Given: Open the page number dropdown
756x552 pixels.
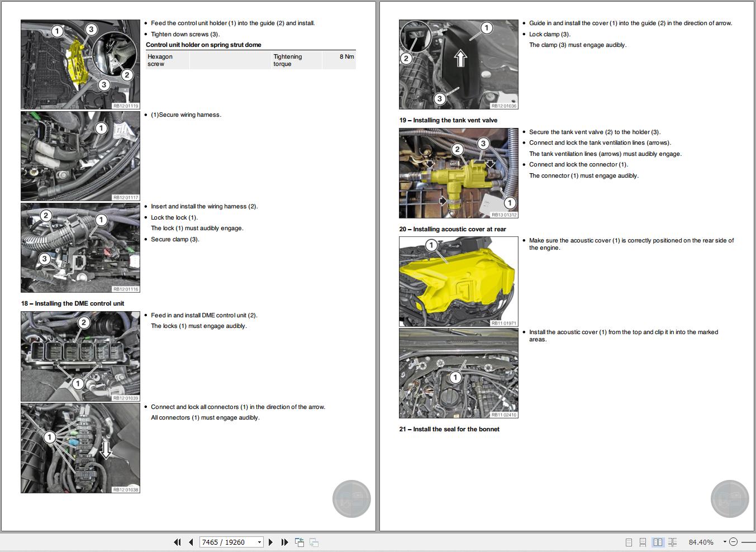Looking at the screenshot, I should point(259,542).
